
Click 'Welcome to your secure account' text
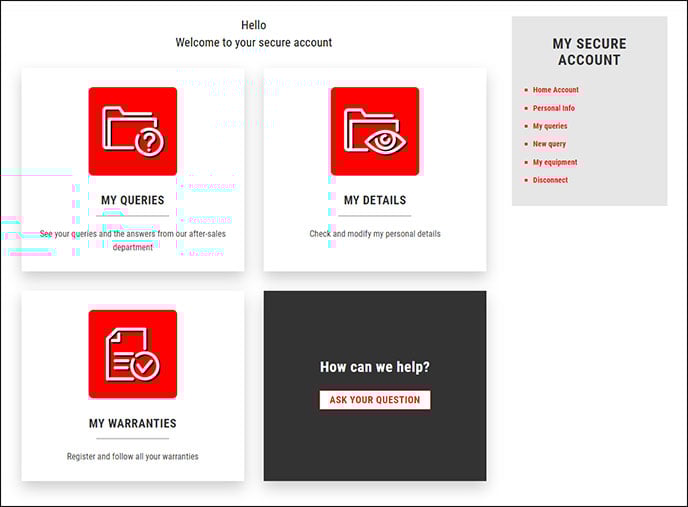tap(254, 43)
